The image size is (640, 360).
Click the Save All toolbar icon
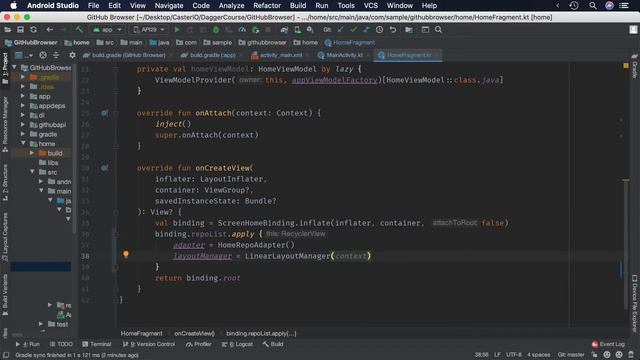pyautogui.click(x=20, y=30)
